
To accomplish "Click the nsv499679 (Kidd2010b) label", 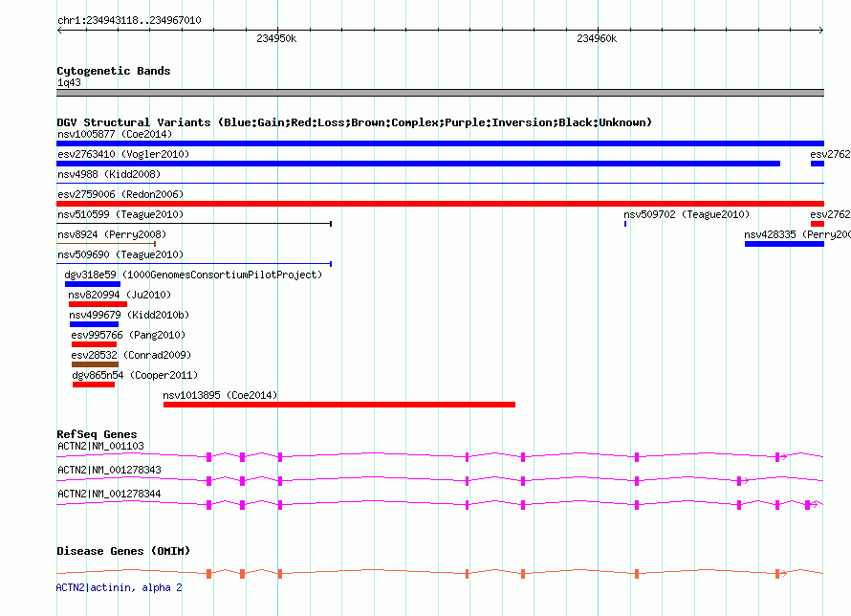I will (x=129, y=315).
